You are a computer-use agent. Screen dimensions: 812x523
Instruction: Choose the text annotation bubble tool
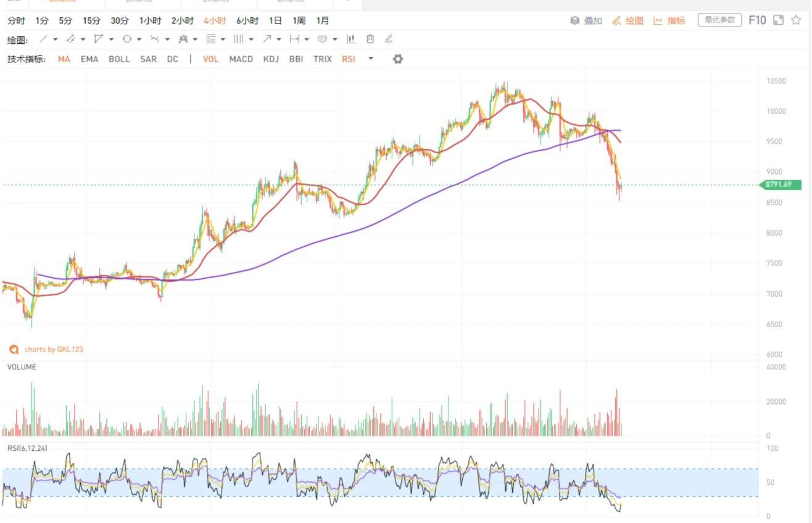[x=322, y=39]
